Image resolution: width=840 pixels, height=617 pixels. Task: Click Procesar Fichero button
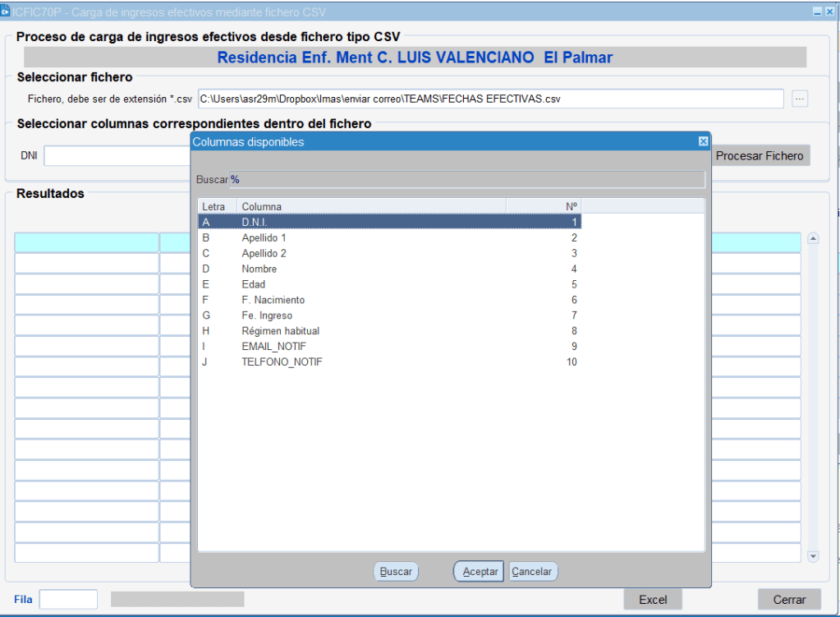760,155
